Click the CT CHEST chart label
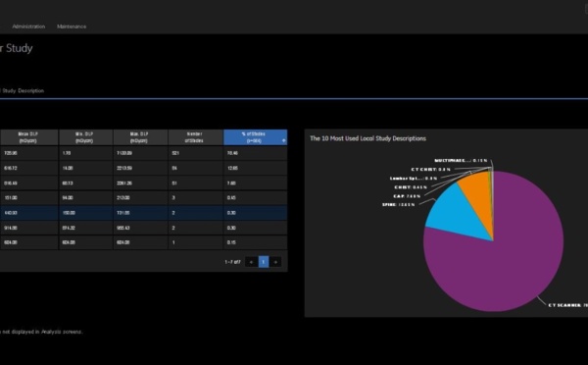 [430, 170]
